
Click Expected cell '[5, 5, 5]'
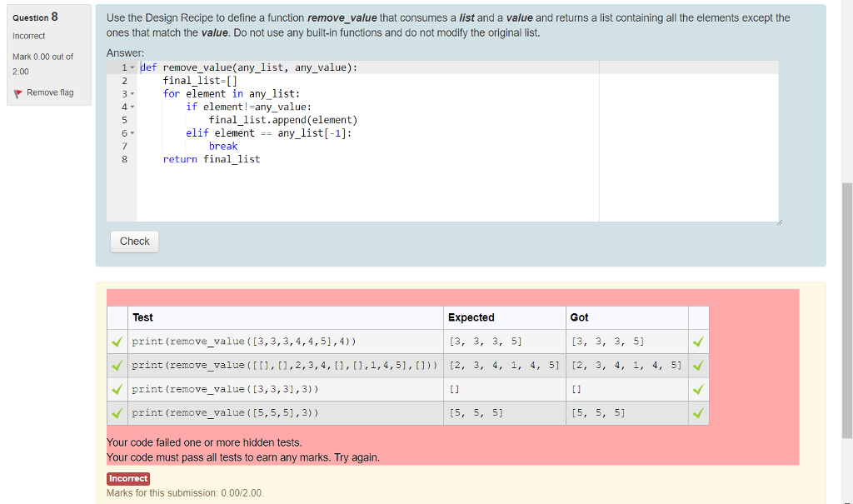pos(476,413)
